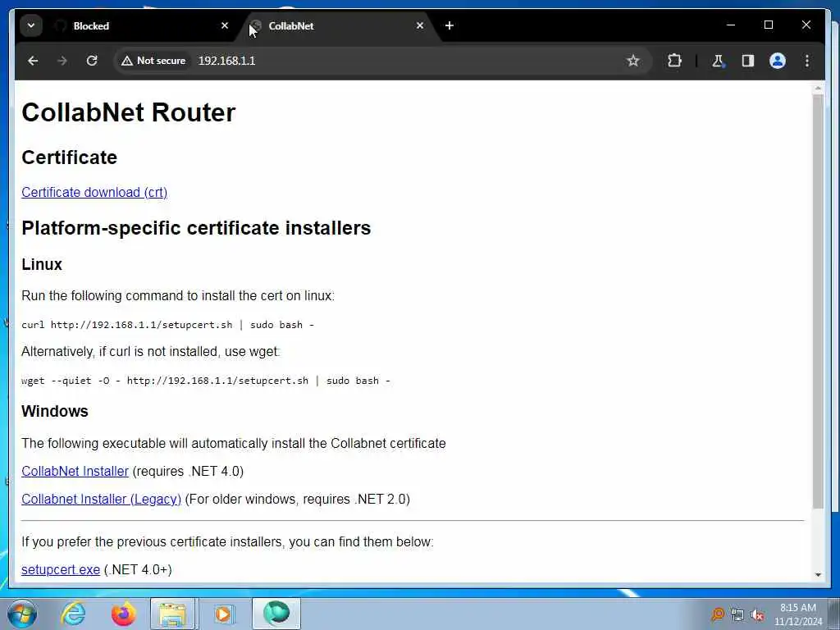Reload the current page
This screenshot has width=840, height=630.
pos(92,61)
